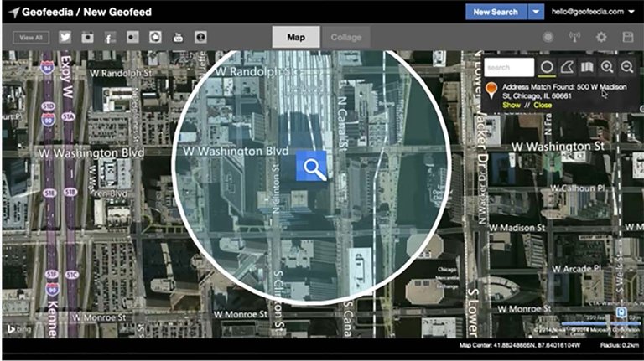The height and width of the screenshot is (361, 644).
Task: Click the Flickr source icon
Action: tap(132, 38)
